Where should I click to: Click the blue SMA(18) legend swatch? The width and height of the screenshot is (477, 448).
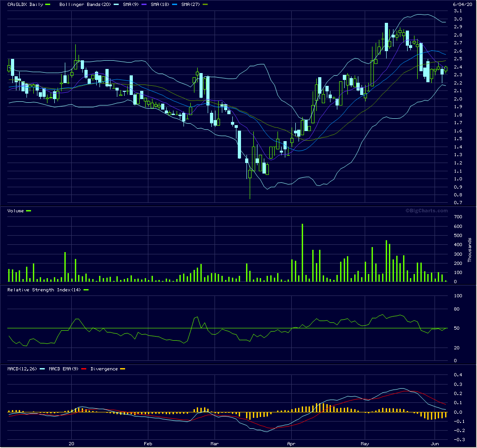[x=174, y=5]
